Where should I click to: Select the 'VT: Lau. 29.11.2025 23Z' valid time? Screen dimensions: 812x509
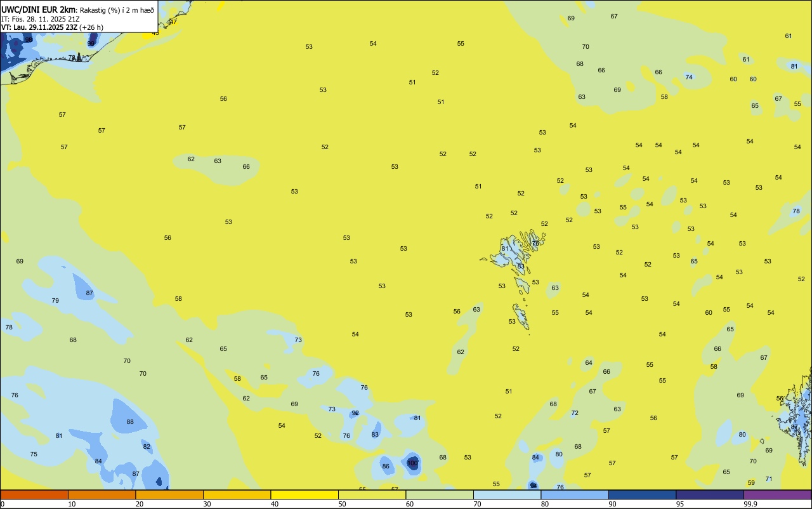pyautogui.click(x=39, y=27)
